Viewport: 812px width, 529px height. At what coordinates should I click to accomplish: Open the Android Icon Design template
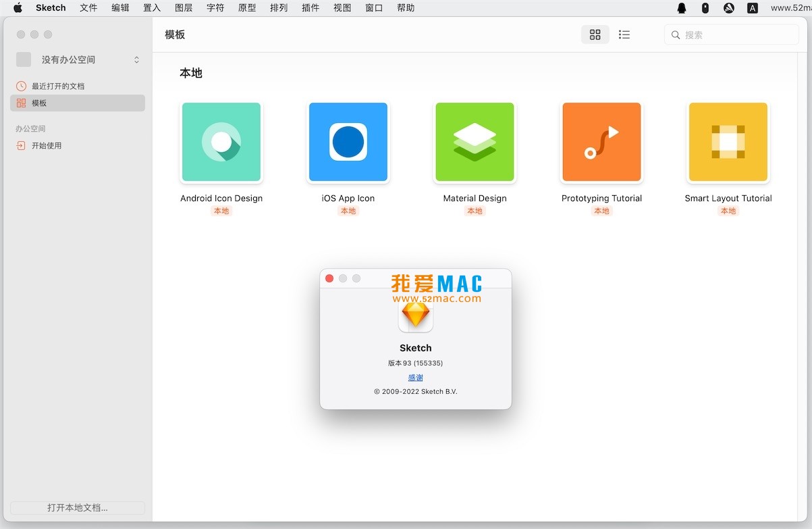(221, 142)
